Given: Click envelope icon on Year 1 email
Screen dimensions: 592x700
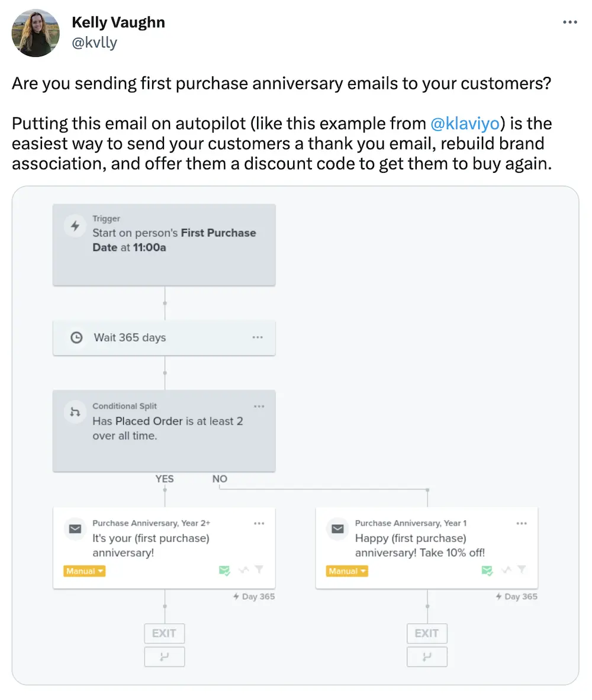Looking at the screenshot, I should [x=338, y=529].
